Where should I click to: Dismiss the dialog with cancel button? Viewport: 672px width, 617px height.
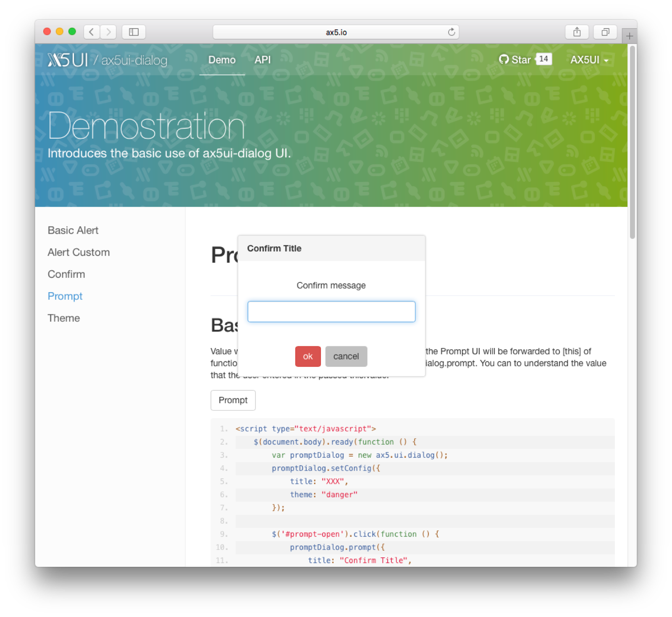(x=346, y=356)
